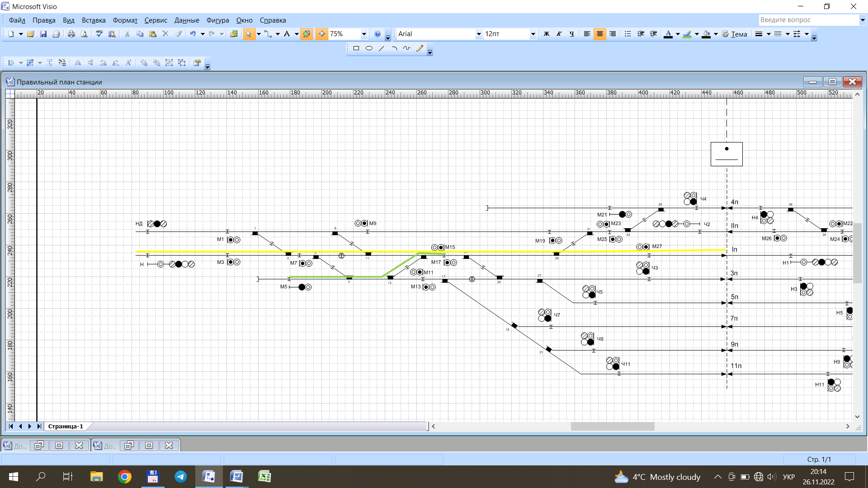The image size is (868, 488).
Task: Toggle italic К formatting
Action: 559,34
